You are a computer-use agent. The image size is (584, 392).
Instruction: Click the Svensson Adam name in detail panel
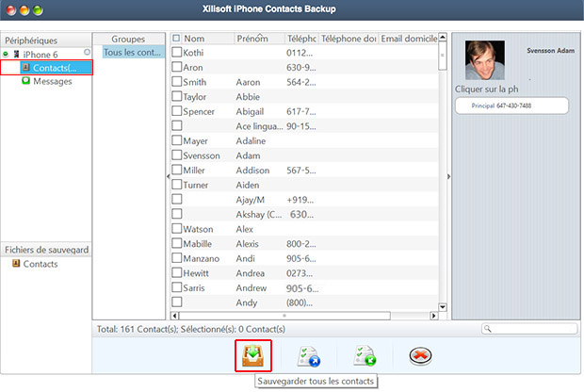pyautogui.click(x=550, y=50)
